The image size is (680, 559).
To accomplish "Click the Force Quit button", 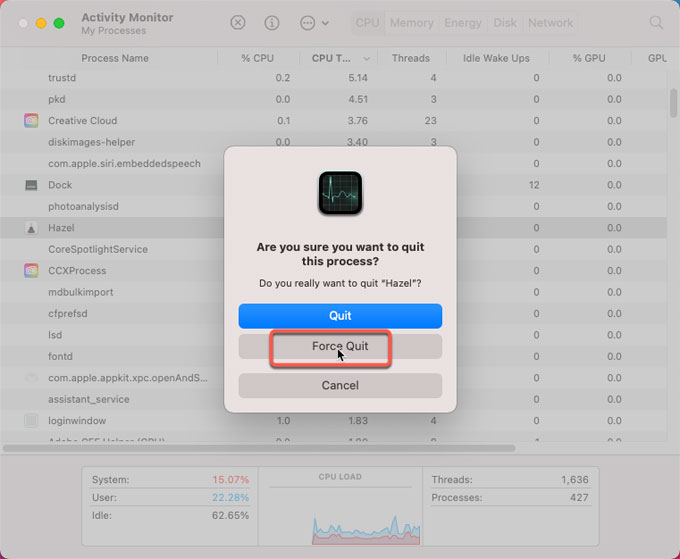I will 340,347.
